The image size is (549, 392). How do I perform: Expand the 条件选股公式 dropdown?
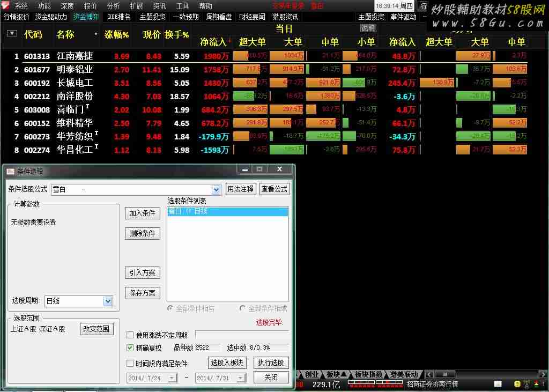[217, 189]
